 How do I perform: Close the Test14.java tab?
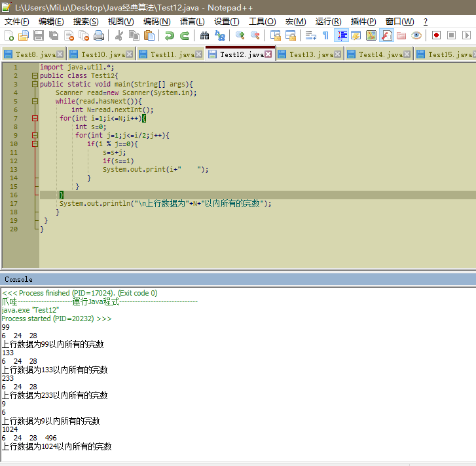tap(407, 54)
